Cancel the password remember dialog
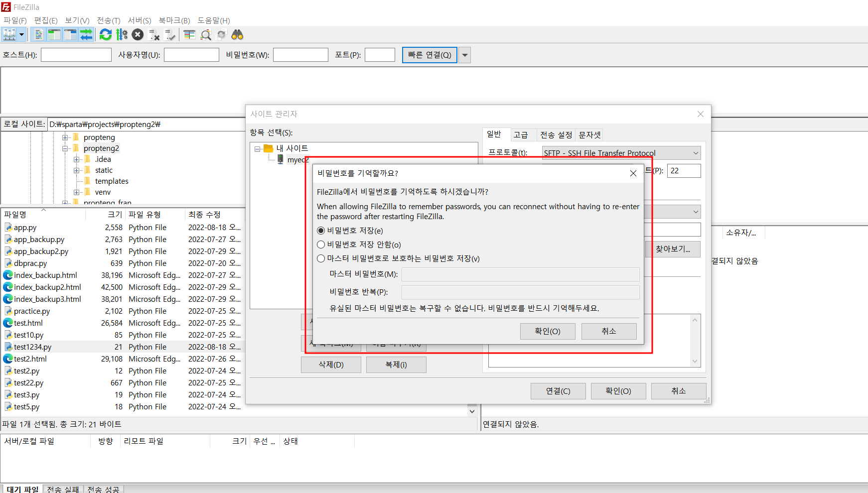868x493 pixels. pos(609,331)
